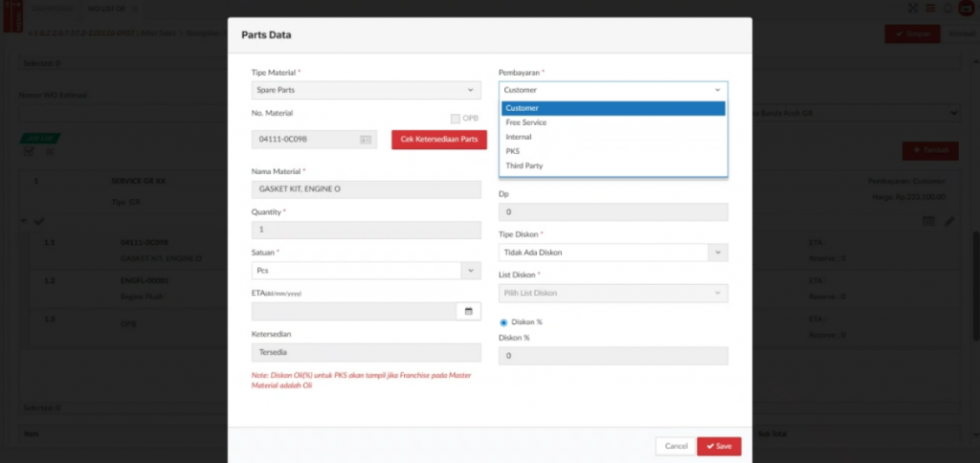Click Cancel to dismiss Parts Data

[x=676, y=446]
